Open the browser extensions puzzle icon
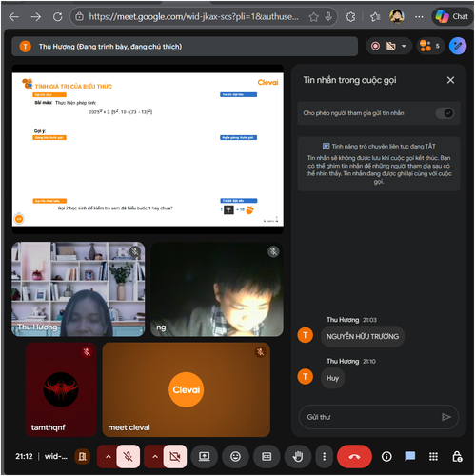This screenshot has width=475, height=476. (350, 17)
